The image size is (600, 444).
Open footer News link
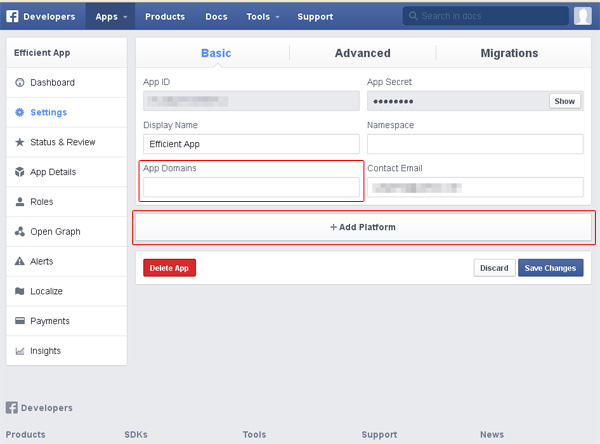pos(492,434)
